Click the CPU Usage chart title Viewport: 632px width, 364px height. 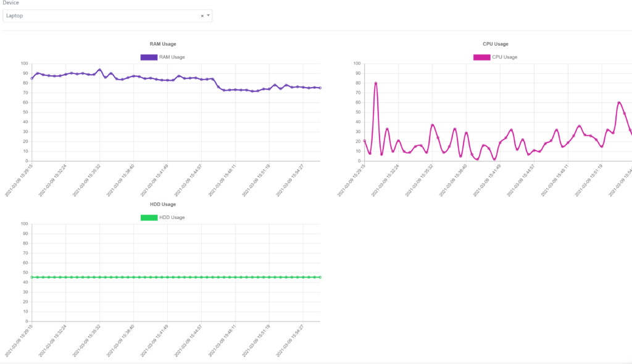496,44
